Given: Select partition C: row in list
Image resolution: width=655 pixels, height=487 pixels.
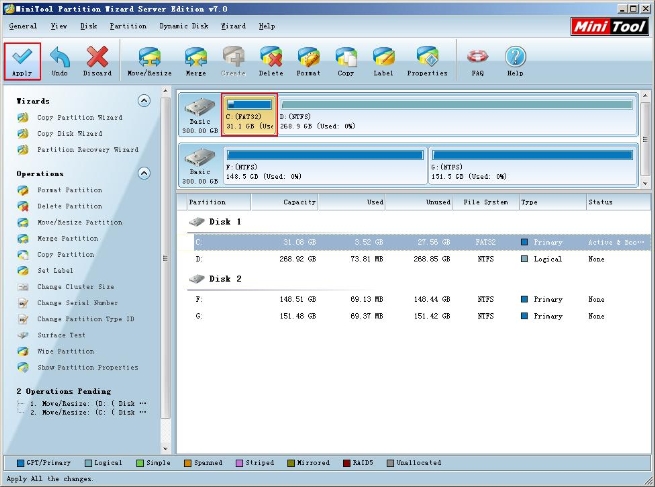Looking at the screenshot, I should click(422, 242).
